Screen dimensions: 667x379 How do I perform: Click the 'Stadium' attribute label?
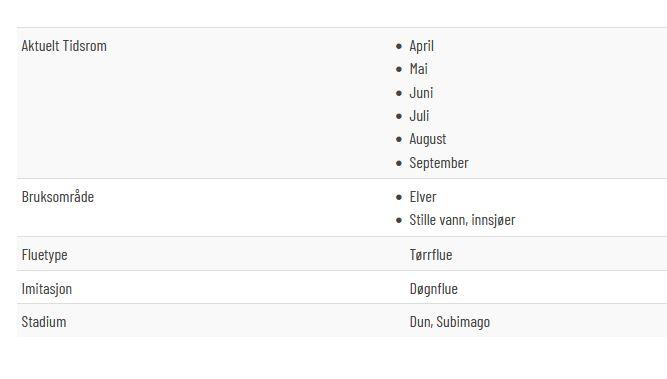click(x=44, y=322)
